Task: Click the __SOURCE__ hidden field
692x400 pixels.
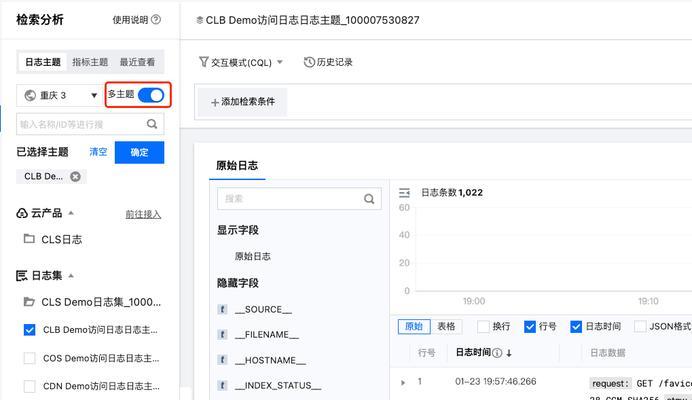Action: tap(263, 309)
